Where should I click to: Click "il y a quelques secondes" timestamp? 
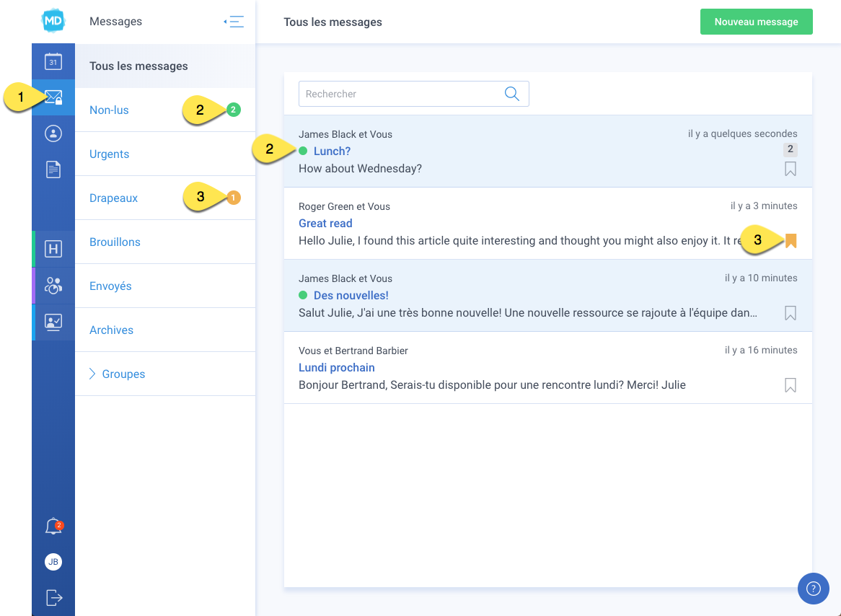[x=743, y=133]
